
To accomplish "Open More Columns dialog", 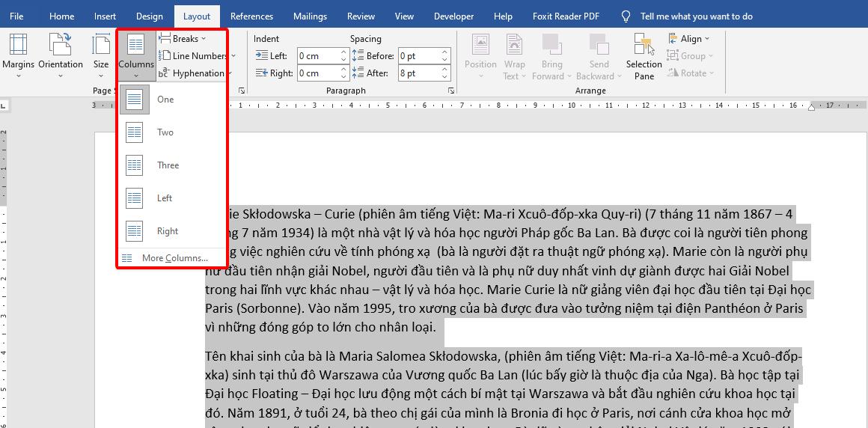I will (173, 258).
